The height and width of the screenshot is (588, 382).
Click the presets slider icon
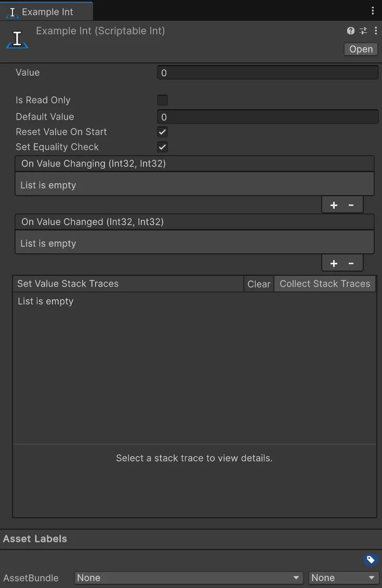coord(363,31)
